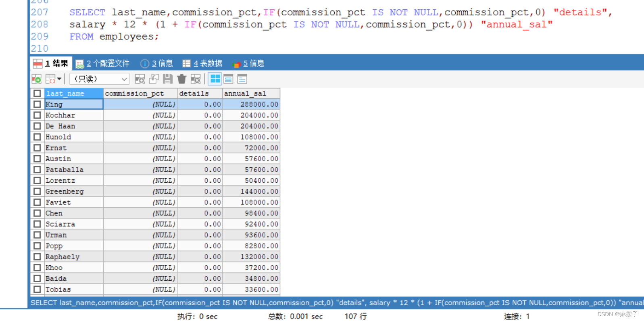644x321 pixels.
Task: Check the De Haan row checkbox
Action: pos(37,126)
